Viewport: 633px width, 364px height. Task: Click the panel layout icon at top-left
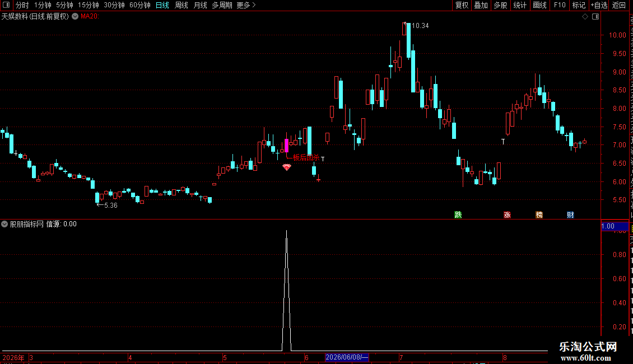point(6,5)
